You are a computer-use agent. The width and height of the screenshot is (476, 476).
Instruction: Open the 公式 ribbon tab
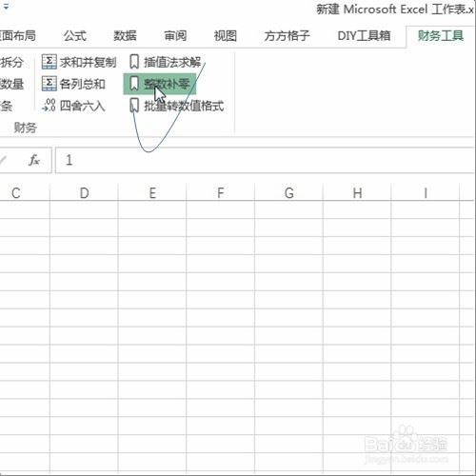[75, 36]
